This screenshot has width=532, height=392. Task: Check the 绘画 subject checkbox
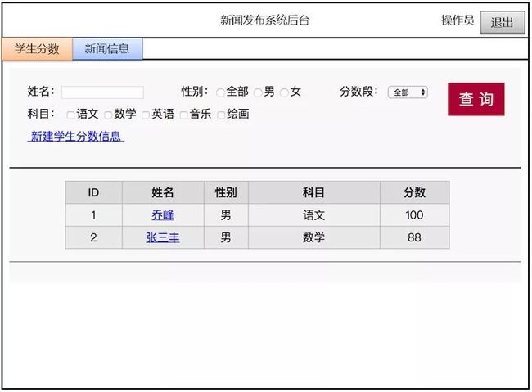221,115
